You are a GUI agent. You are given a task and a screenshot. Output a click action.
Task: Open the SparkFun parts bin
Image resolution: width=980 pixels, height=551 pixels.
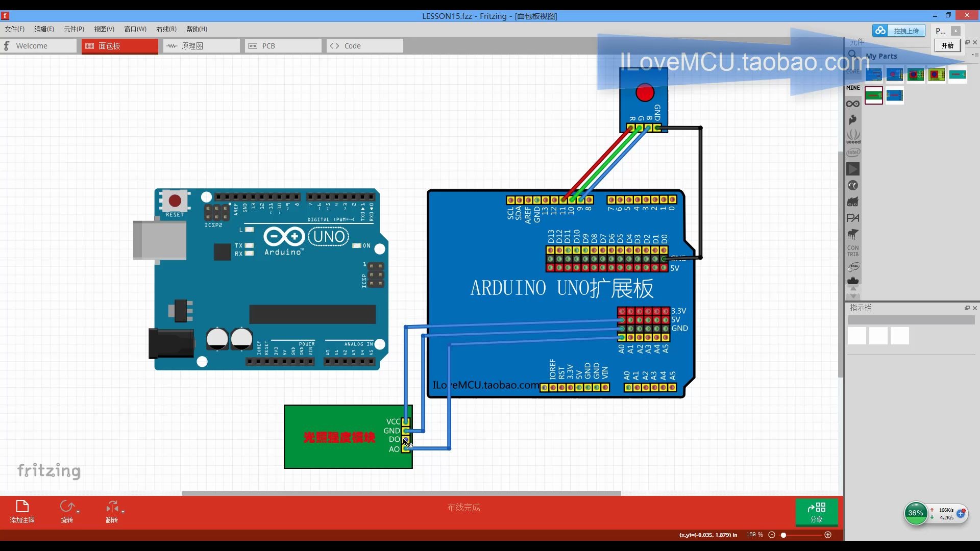853,120
